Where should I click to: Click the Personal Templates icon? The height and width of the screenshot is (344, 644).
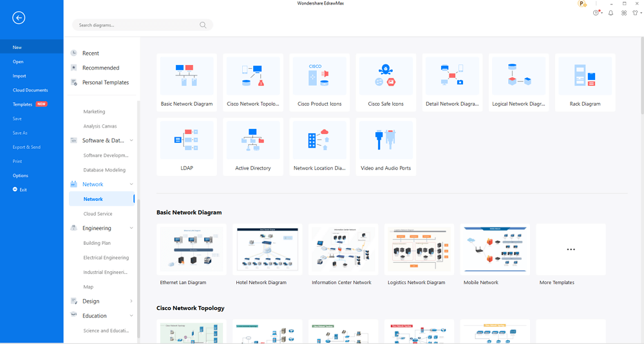tap(74, 82)
